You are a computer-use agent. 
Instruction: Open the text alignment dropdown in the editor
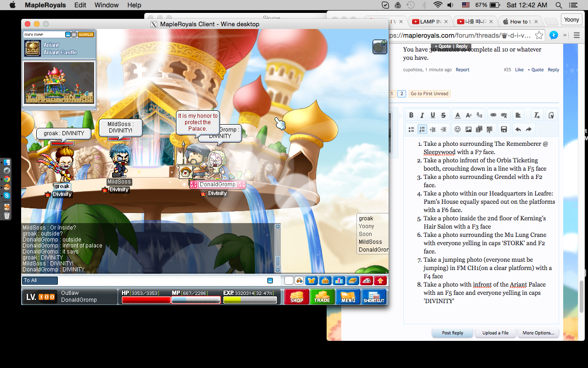coord(518,115)
